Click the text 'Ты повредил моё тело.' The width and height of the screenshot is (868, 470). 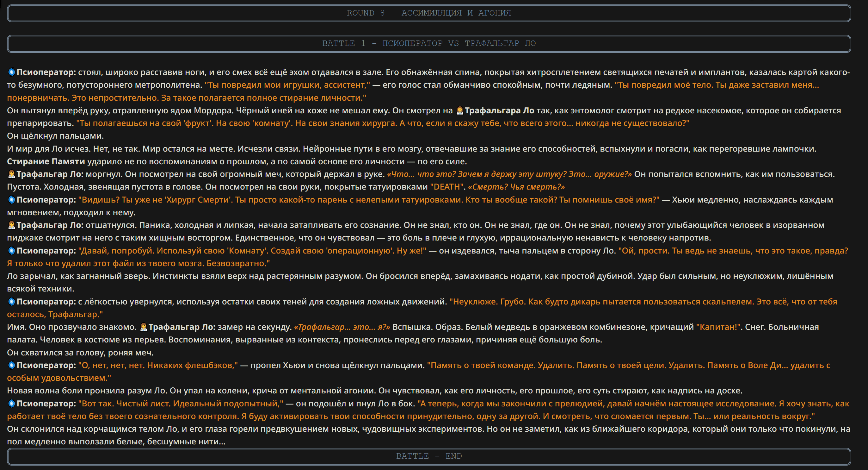click(664, 85)
